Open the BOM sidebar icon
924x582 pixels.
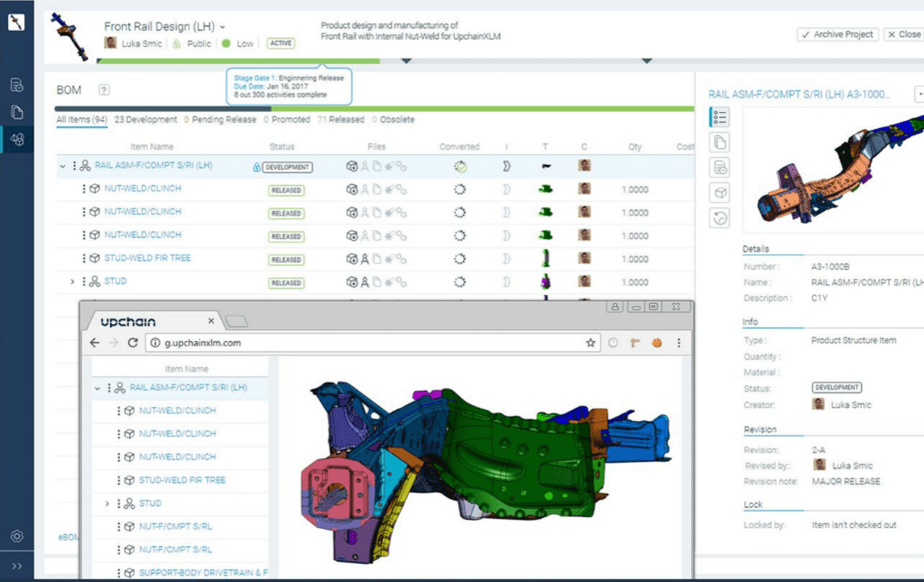pyautogui.click(x=15, y=84)
